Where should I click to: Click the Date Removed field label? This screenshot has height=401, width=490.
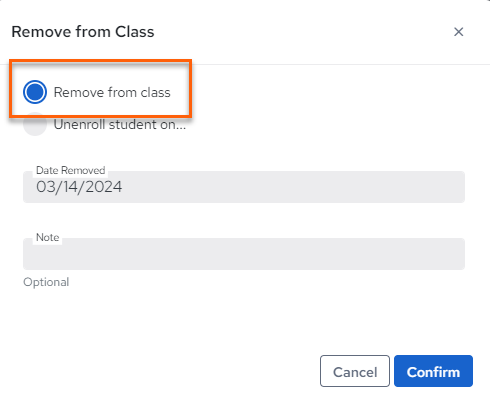(x=71, y=170)
